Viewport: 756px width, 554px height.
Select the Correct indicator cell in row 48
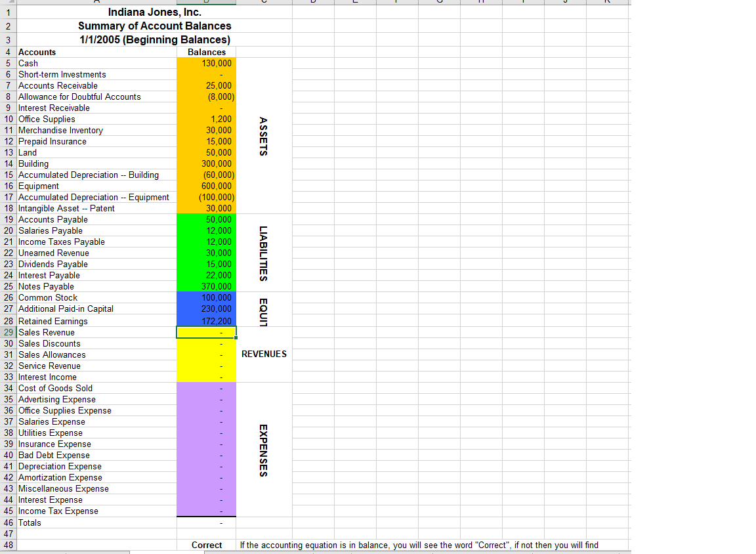click(205, 545)
